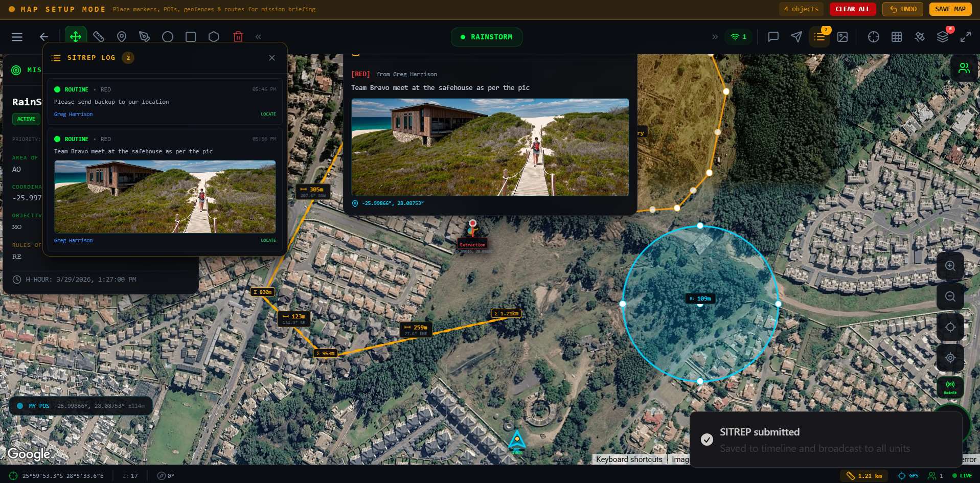Click LOCATE on the Team Bravo sitrep
This screenshot has height=483, width=980.
[x=268, y=240]
